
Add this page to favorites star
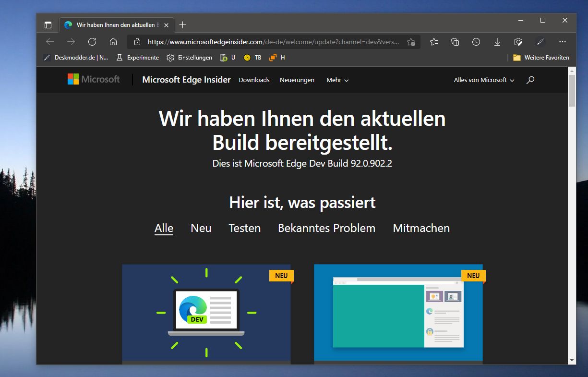(x=411, y=42)
